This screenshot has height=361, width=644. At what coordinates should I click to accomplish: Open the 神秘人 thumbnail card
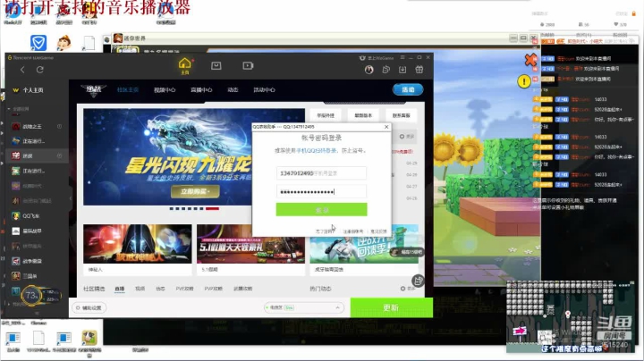137,249
